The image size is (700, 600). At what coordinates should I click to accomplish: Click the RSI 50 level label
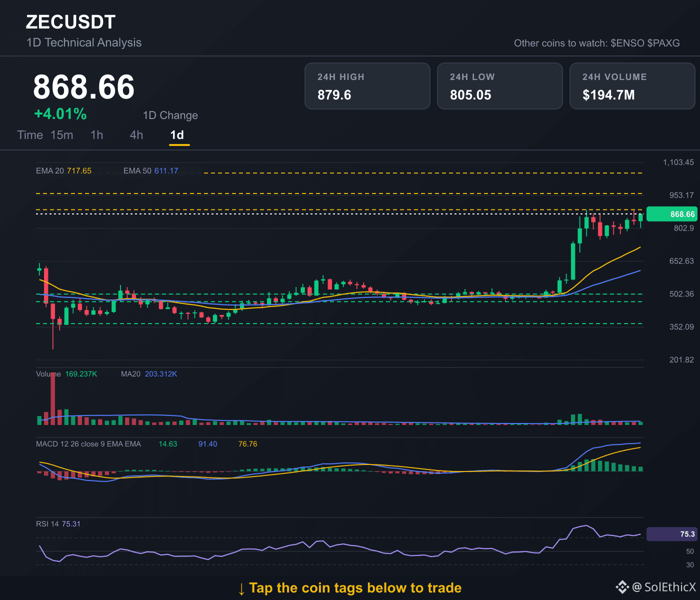pos(690,551)
